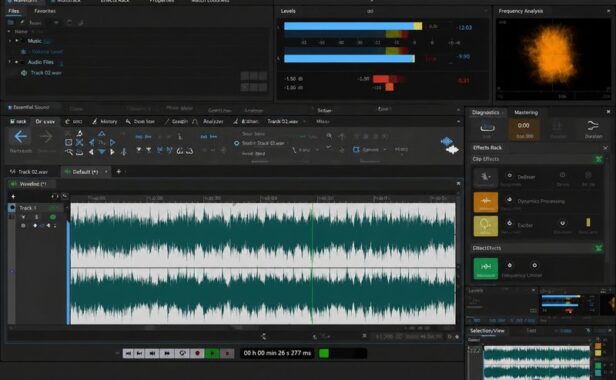Click the Track 02.wav file icon

click(x=24, y=73)
